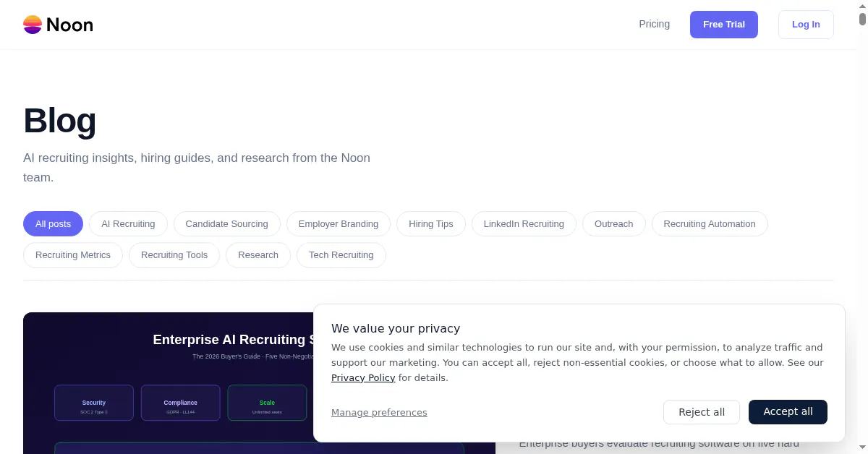Filter blog by Candidate Sourcing
Screen dimensions: 868x454
click(x=227, y=224)
